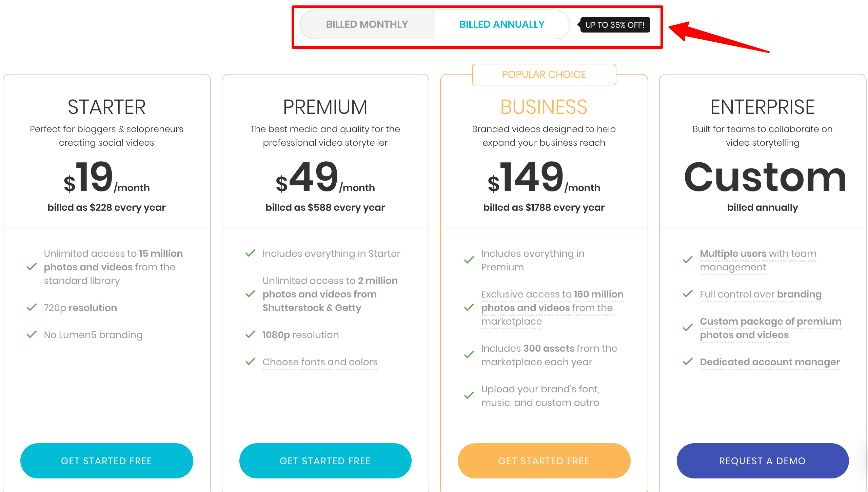Image resolution: width=868 pixels, height=492 pixels.
Task: Click the Popular Choice label
Action: click(x=544, y=75)
